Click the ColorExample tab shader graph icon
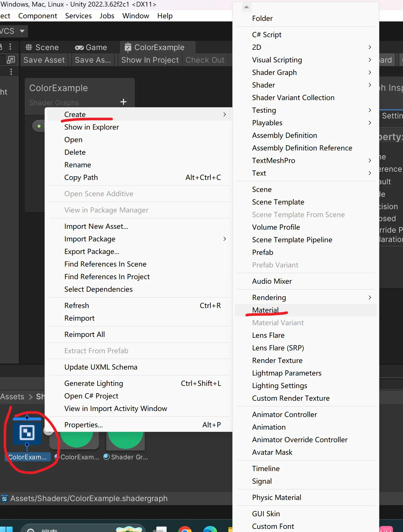This screenshot has width=403, height=532. (128, 47)
